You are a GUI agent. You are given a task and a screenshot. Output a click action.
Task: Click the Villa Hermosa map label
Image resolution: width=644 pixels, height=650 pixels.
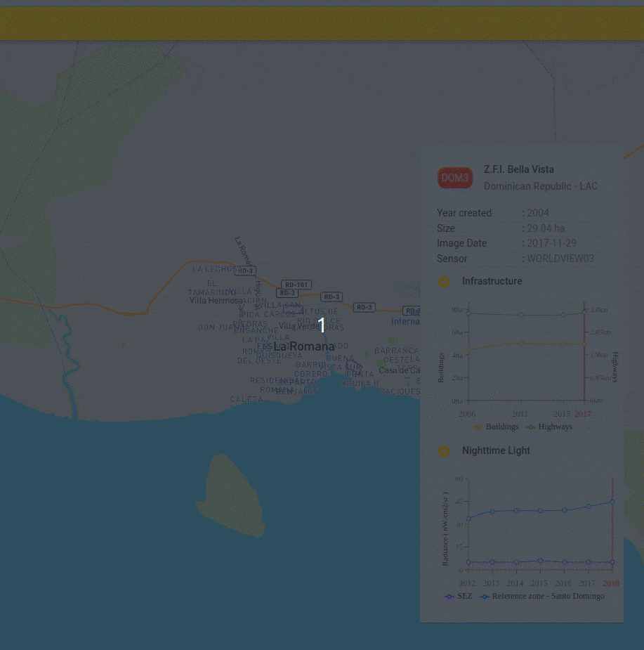[216, 300]
